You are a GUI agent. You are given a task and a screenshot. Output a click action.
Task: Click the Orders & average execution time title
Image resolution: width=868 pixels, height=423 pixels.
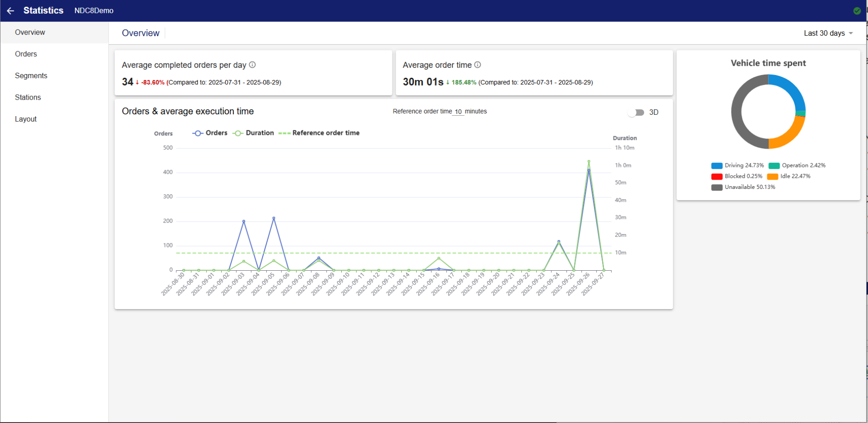click(188, 111)
